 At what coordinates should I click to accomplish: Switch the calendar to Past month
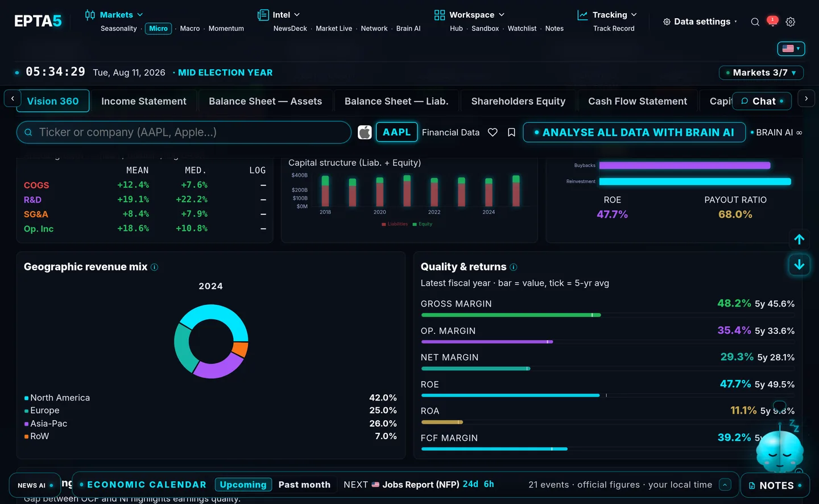coord(304,485)
